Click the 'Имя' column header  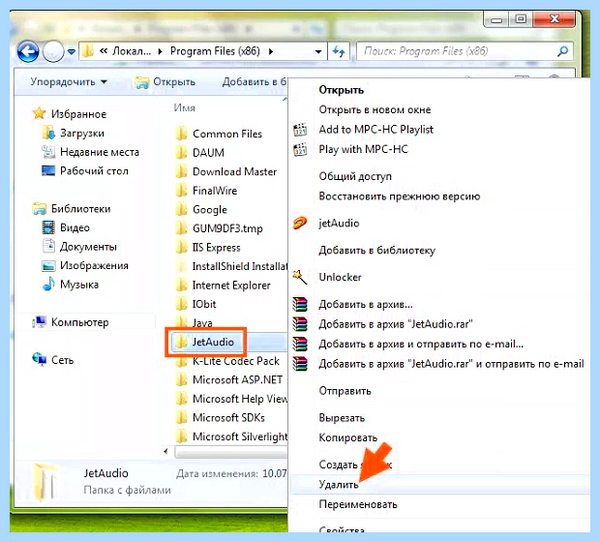pos(184,108)
